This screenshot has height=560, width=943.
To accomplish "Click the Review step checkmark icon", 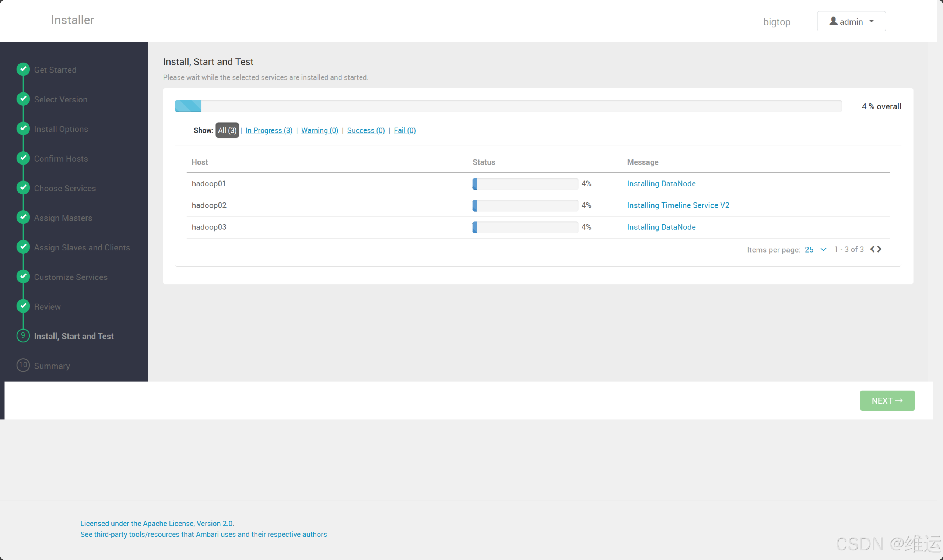I will pyautogui.click(x=23, y=306).
